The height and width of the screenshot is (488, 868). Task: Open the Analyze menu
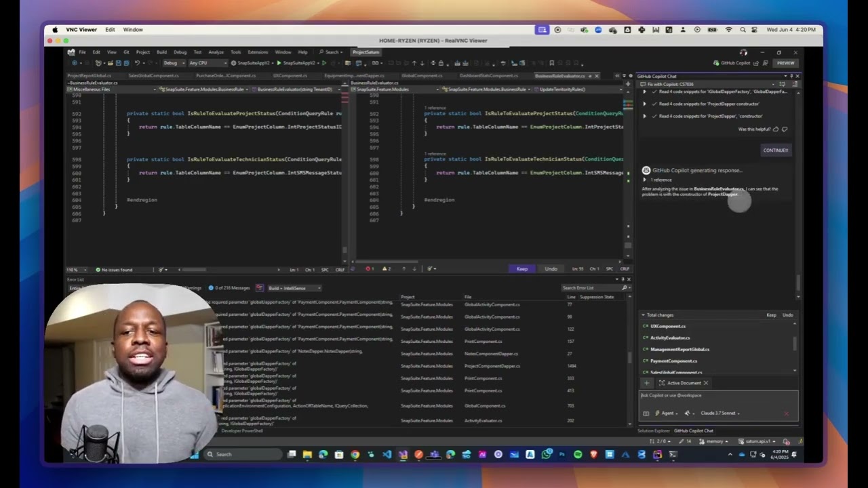216,52
